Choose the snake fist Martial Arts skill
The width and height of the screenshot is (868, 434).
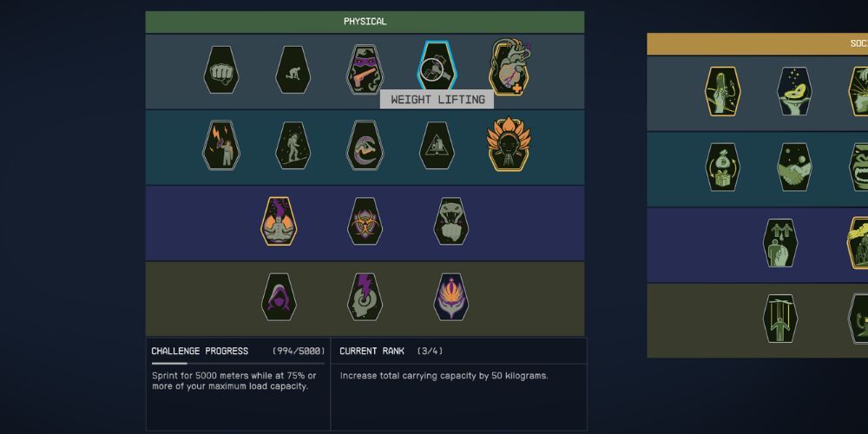tap(451, 221)
